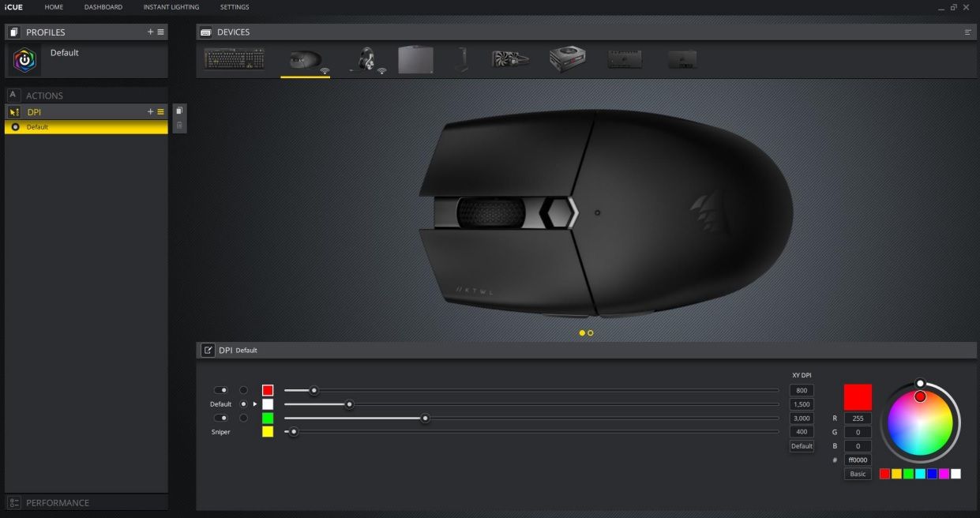Open the Performance section icon

pos(13,503)
